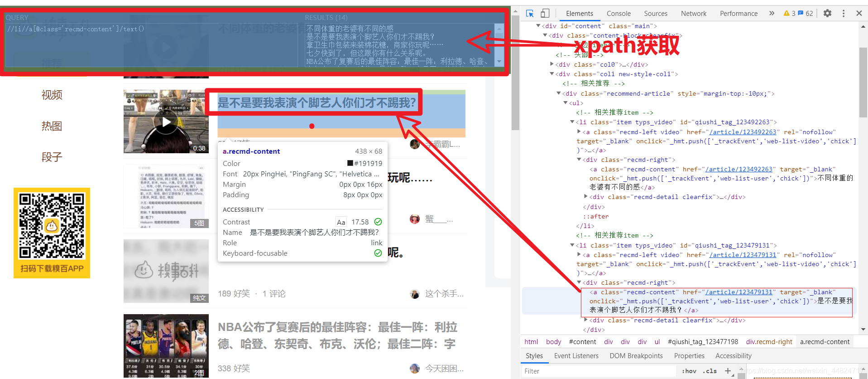Switch to the Network tab
Viewport: 868px width, 379px height.
(694, 14)
